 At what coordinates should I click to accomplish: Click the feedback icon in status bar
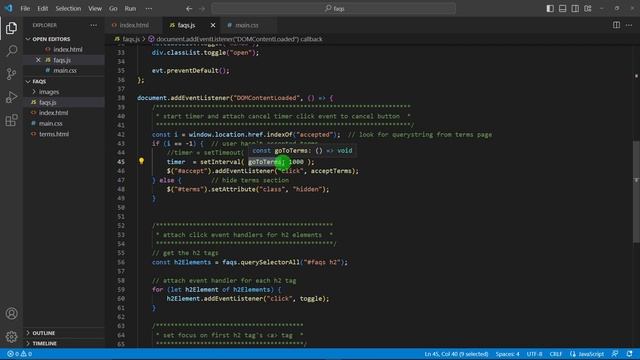coord(615,354)
